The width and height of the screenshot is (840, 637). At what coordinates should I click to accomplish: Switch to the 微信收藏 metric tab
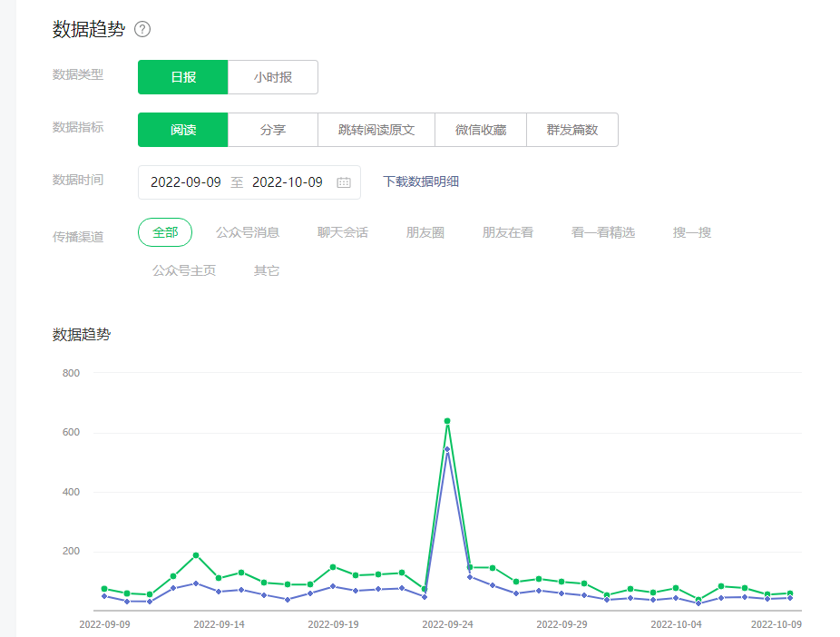[x=481, y=130]
